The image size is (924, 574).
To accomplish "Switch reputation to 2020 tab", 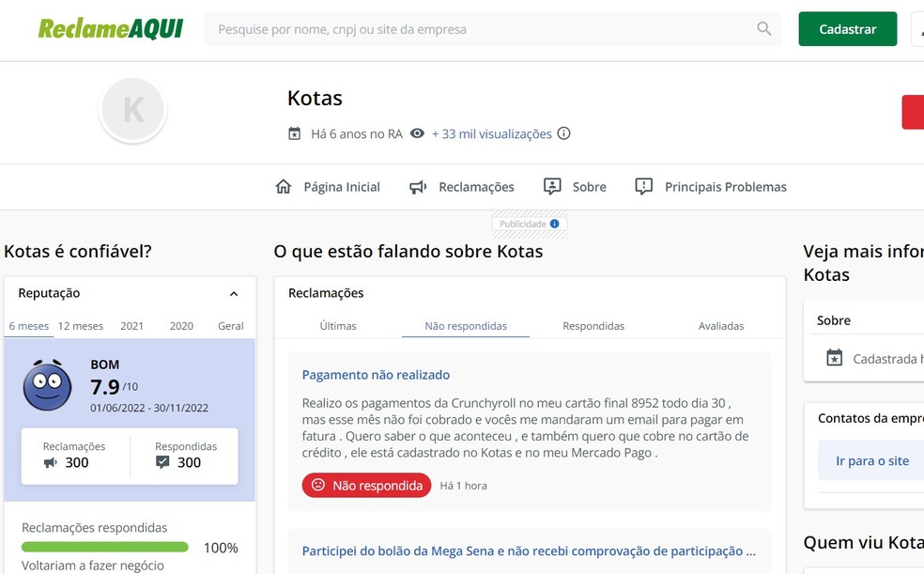I will tap(181, 326).
